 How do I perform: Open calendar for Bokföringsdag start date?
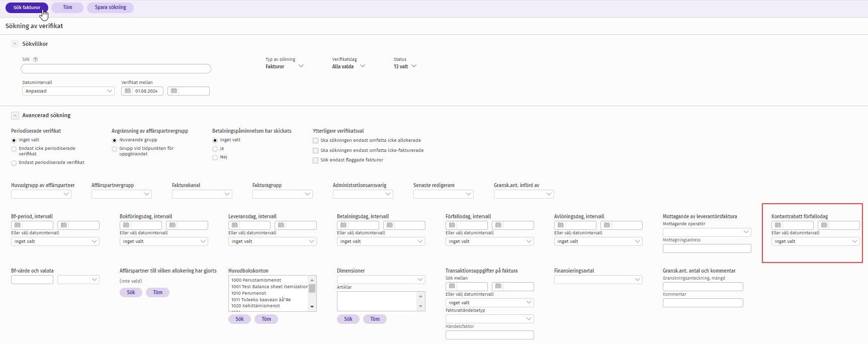126,225
